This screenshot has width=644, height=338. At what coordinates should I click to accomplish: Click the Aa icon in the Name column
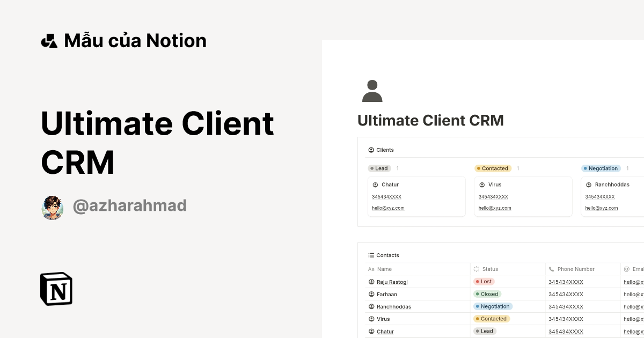tap(370, 269)
